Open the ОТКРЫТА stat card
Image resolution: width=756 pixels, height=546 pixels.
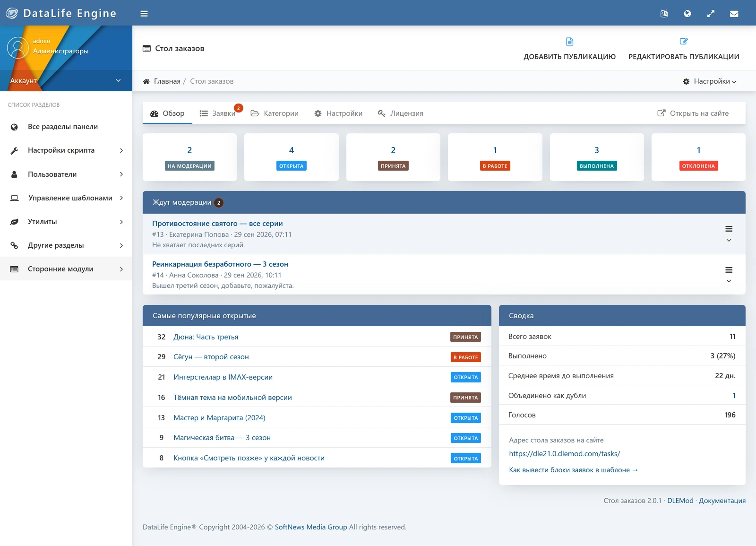point(292,157)
